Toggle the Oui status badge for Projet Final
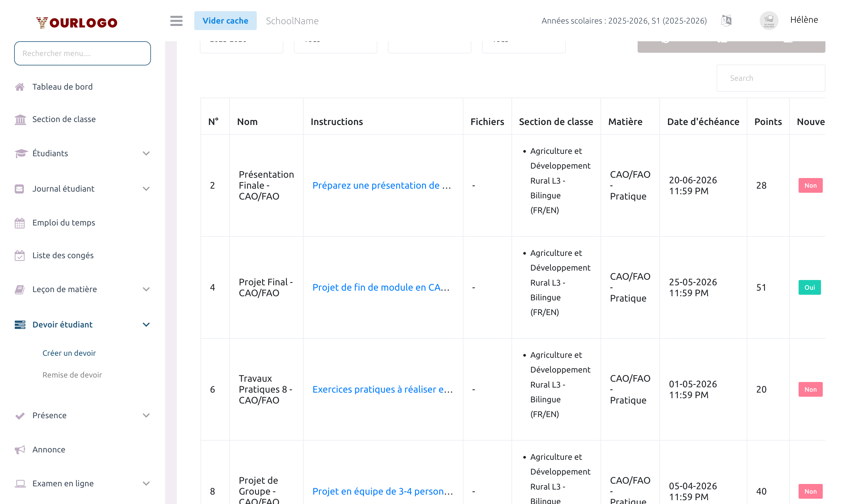This screenshot has width=849, height=504. click(x=809, y=287)
